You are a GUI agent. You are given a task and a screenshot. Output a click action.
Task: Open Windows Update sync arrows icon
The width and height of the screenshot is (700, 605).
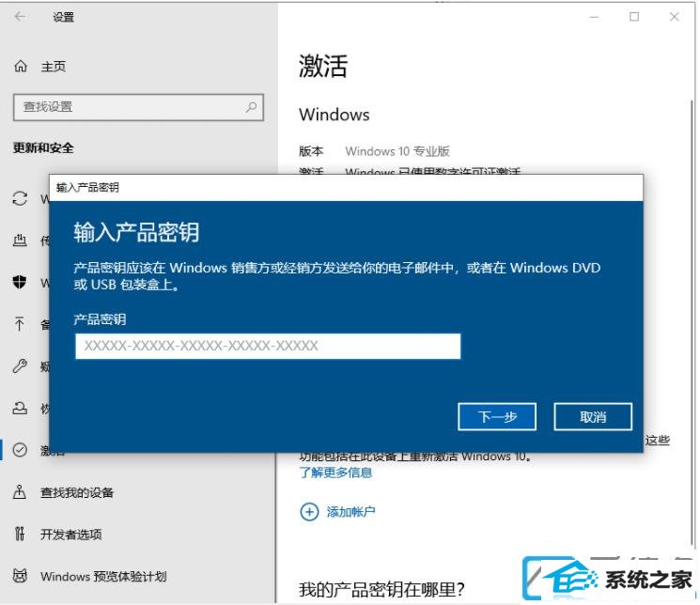coord(20,198)
